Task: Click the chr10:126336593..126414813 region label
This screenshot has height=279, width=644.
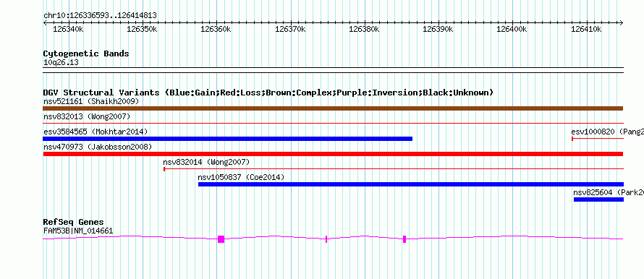Action: pyautogui.click(x=100, y=16)
